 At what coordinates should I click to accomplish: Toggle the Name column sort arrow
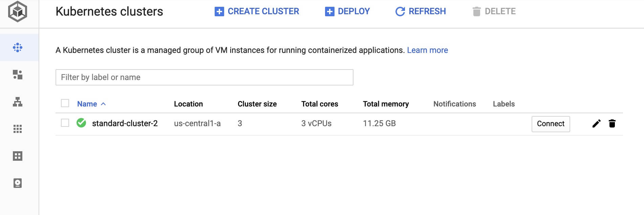pyautogui.click(x=103, y=104)
